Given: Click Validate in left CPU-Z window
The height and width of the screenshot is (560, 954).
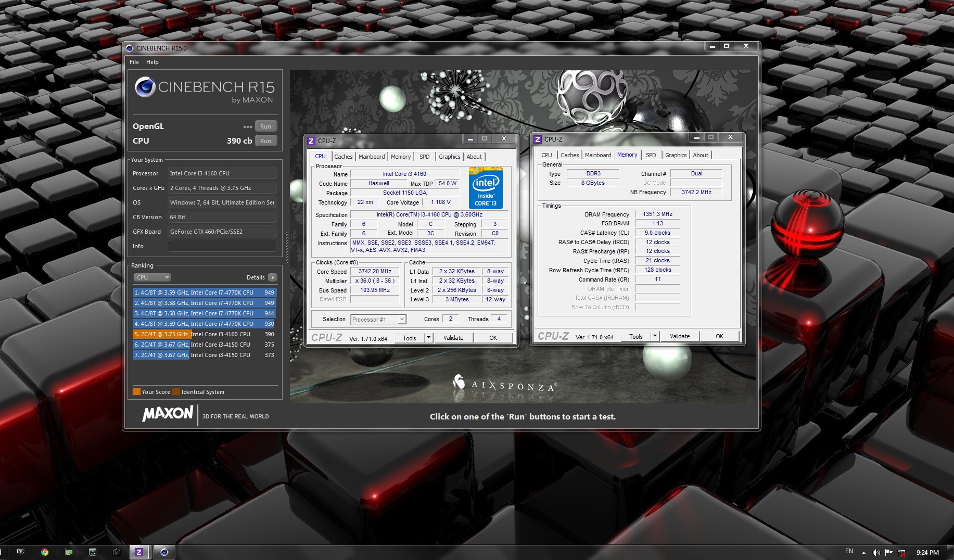Looking at the screenshot, I should click(x=453, y=338).
